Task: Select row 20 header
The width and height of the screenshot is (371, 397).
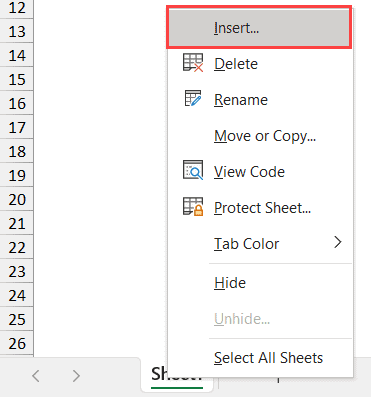Action: click(x=17, y=199)
